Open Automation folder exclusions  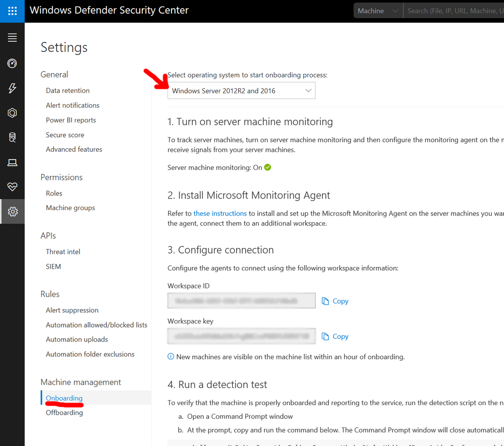90,354
